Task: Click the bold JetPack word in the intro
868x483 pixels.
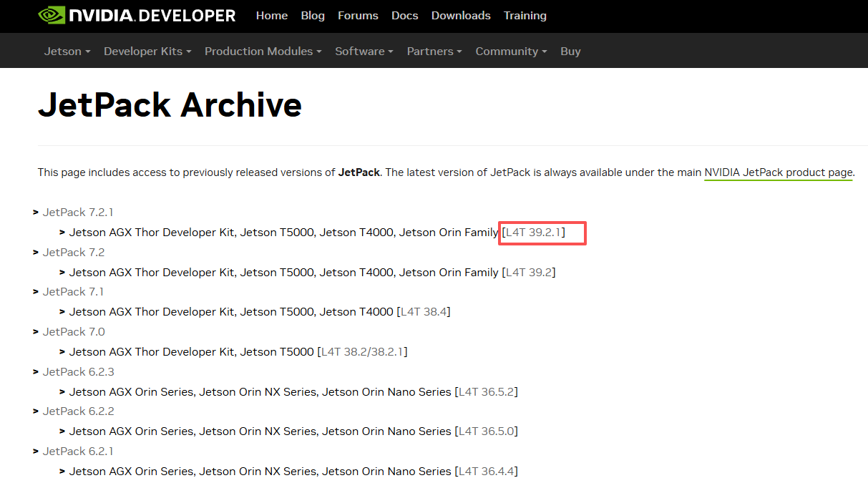Action: [x=359, y=172]
